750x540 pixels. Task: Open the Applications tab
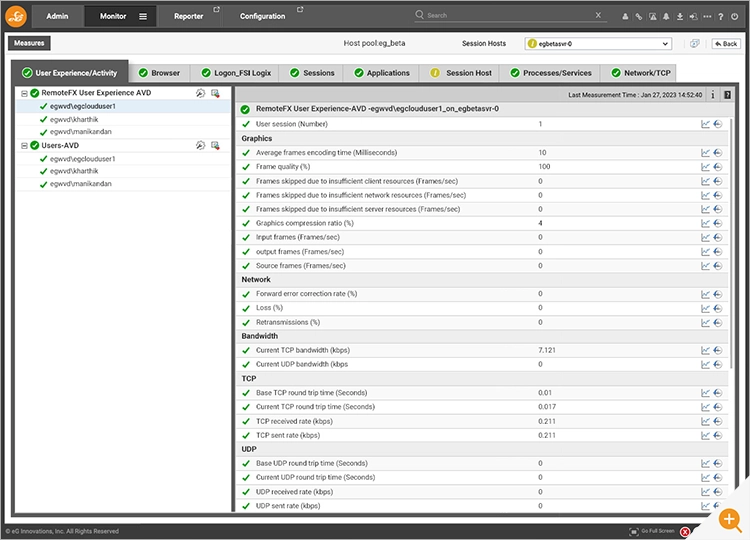[x=382, y=73]
